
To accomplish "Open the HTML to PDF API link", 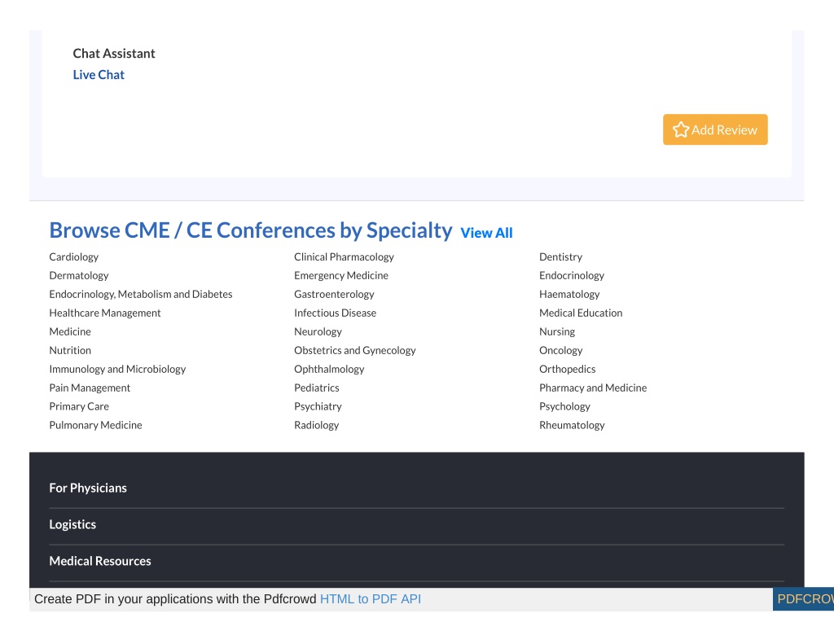I will [371, 599].
